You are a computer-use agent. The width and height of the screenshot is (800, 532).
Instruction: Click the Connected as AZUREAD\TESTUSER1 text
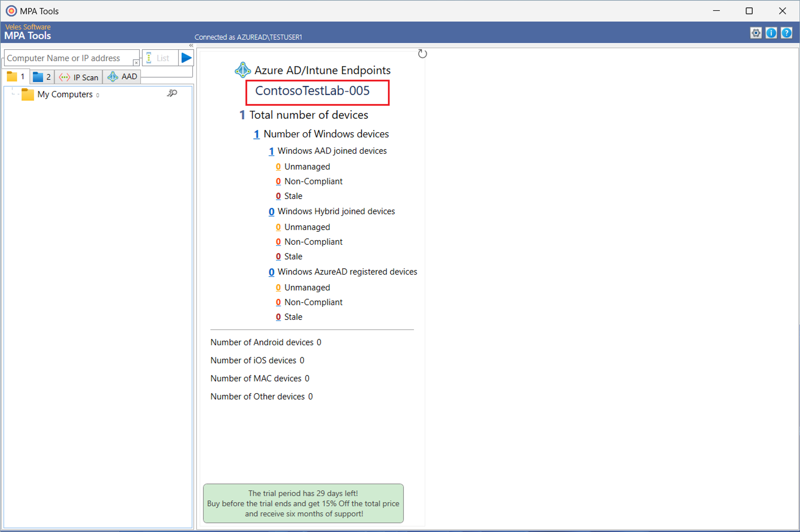[x=248, y=37]
